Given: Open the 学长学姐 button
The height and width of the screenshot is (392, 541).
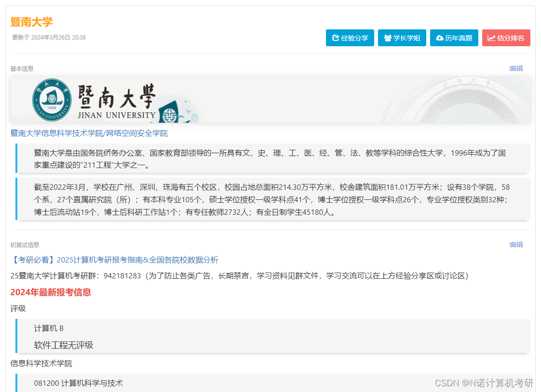Looking at the screenshot, I should coord(402,38).
